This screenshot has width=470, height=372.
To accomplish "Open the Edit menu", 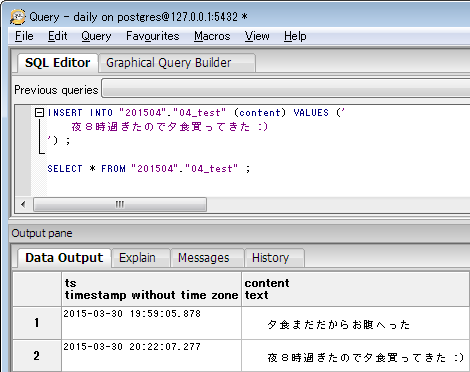I will pos(57,36).
